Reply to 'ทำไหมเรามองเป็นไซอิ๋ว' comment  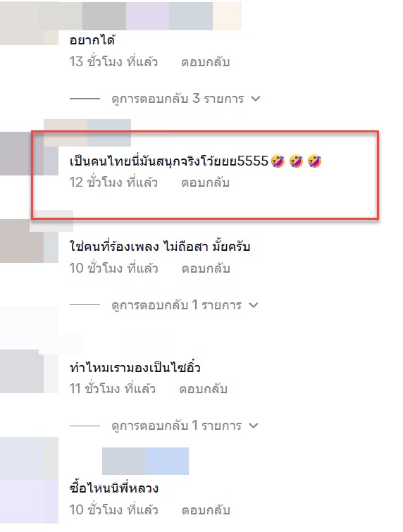[x=203, y=388]
